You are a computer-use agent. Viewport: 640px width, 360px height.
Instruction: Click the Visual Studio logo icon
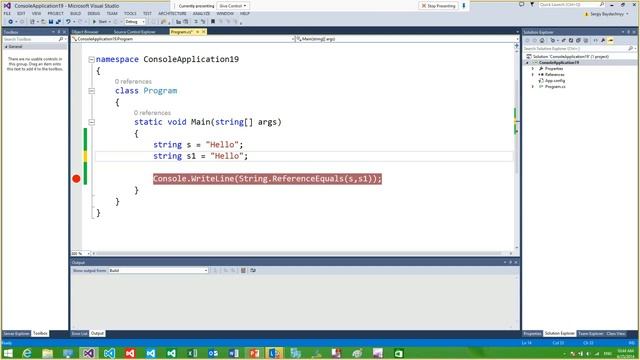pyautogui.click(x=7, y=6)
